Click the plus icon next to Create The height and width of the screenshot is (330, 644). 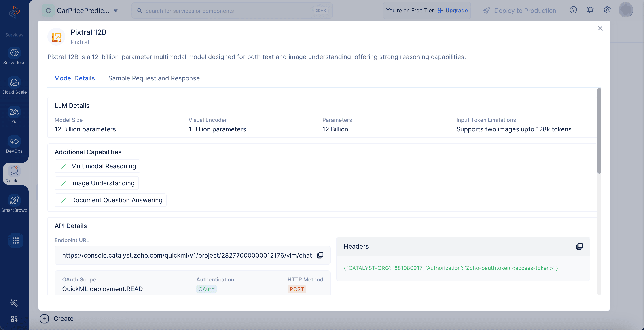(44, 319)
